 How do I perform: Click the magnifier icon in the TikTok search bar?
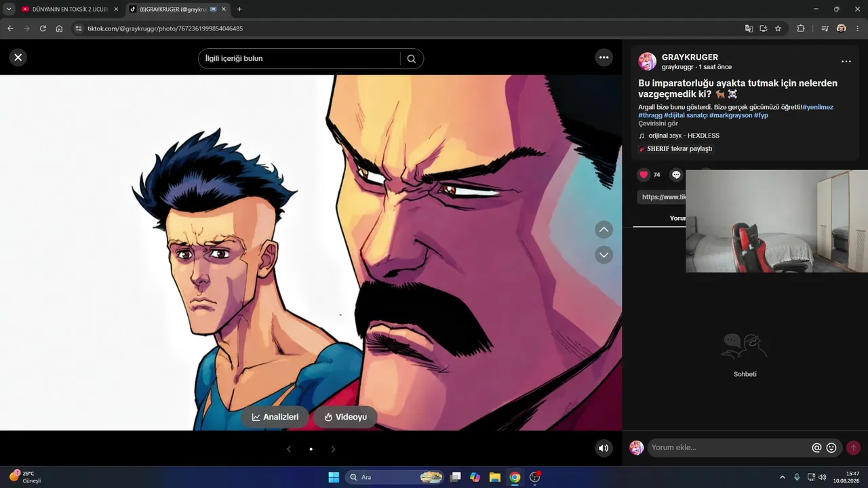pyautogui.click(x=412, y=59)
